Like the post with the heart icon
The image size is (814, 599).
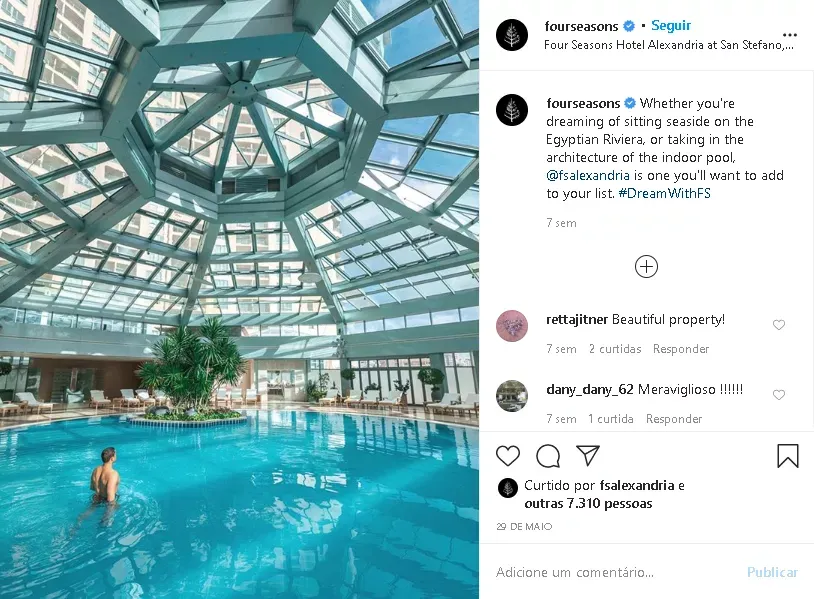point(508,456)
